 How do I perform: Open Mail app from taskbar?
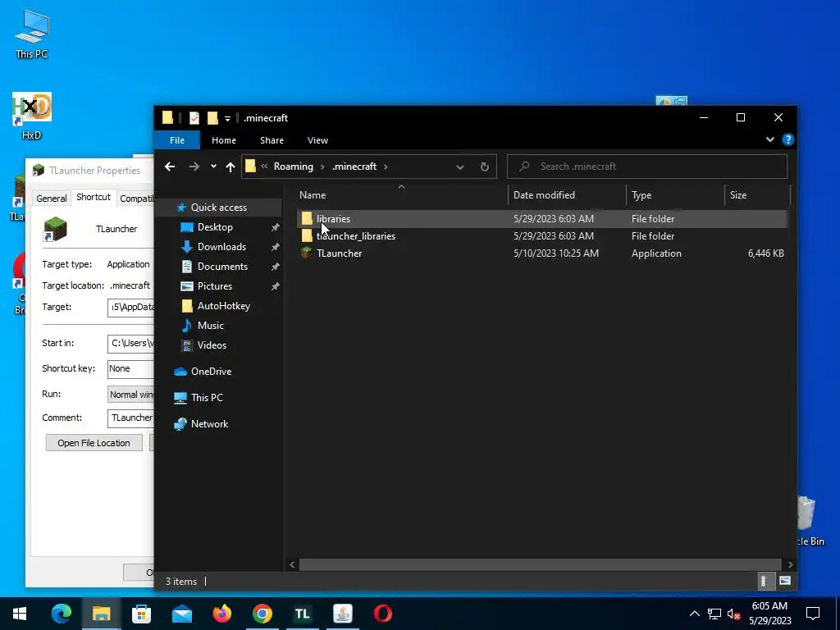click(x=181, y=614)
